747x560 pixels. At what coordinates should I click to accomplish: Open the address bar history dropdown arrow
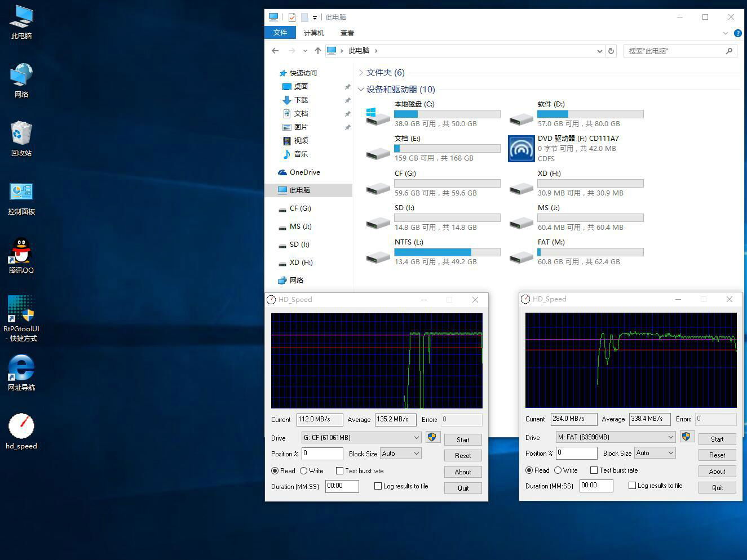(x=599, y=51)
